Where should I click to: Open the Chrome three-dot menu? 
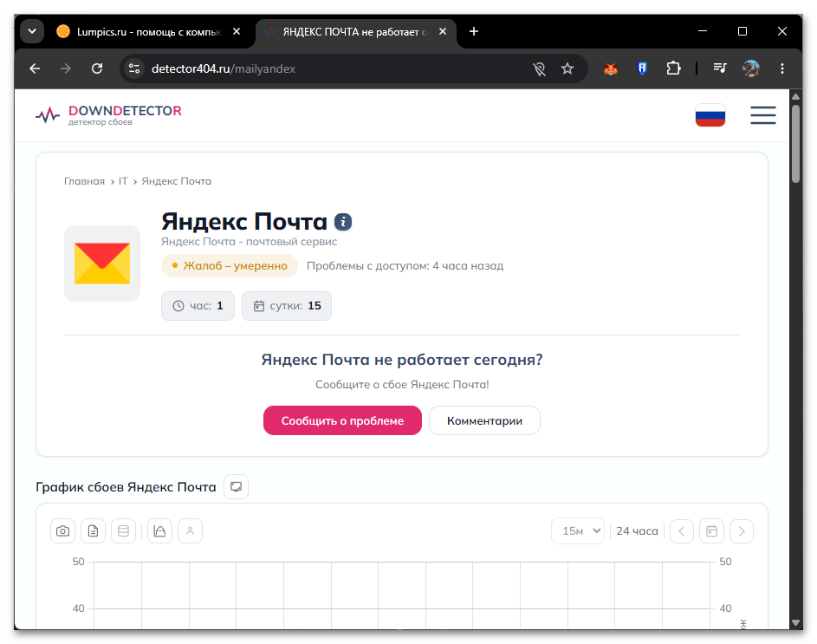[782, 68]
